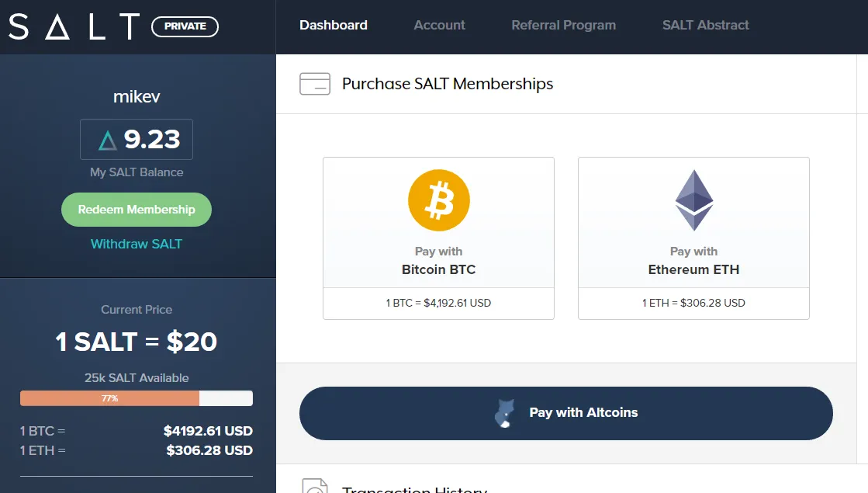Click the sidebar $306.28 USD value
The image size is (868, 493).
tap(209, 450)
